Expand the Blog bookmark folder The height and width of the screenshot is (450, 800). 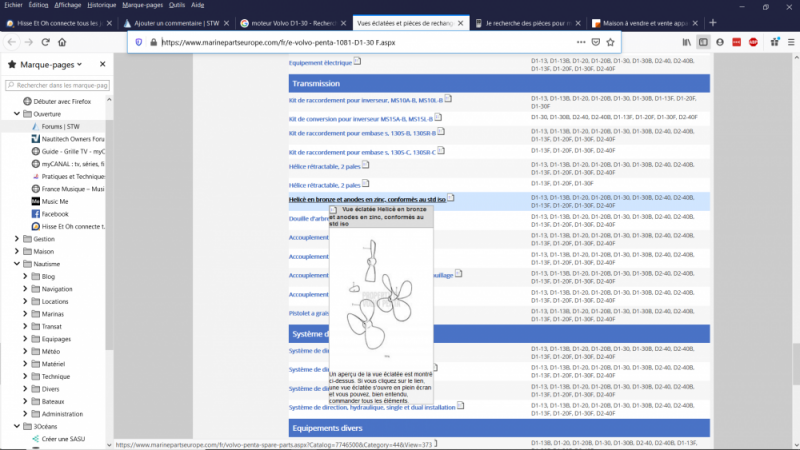pyautogui.click(x=25, y=276)
